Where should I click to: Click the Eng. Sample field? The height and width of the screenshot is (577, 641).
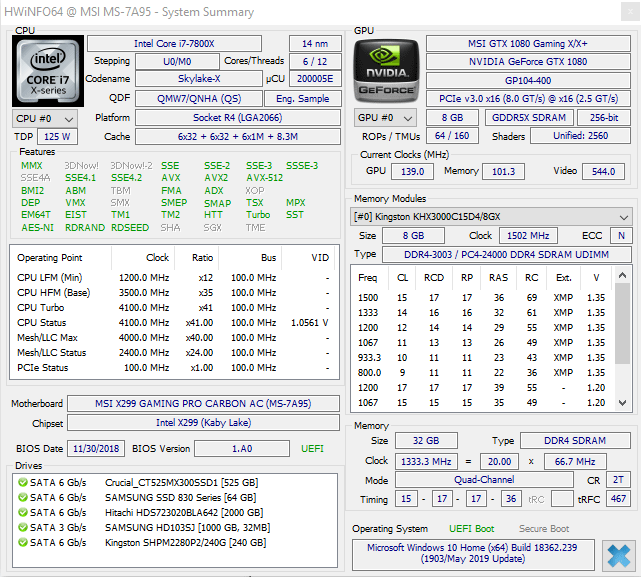pyautogui.click(x=303, y=99)
